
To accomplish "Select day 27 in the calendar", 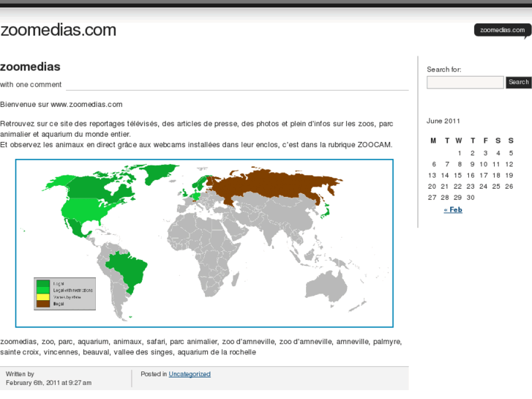I will (432, 197).
